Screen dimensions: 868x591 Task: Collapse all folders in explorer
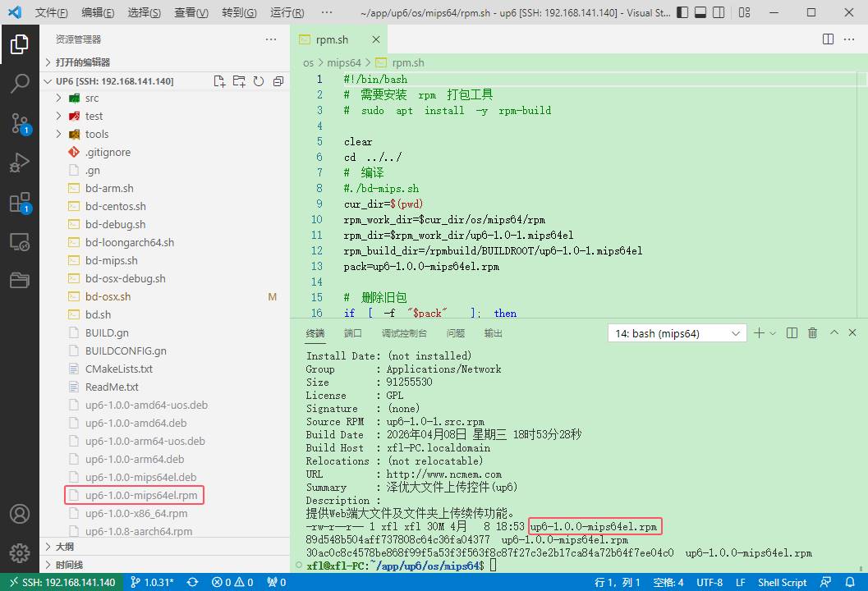tap(278, 81)
